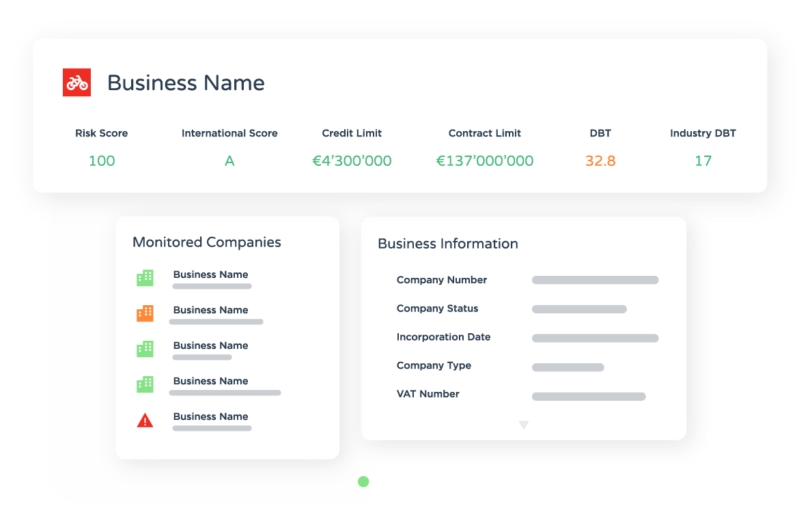Select the DBT score 32.8
The width and height of the screenshot is (812, 510).
(x=600, y=161)
